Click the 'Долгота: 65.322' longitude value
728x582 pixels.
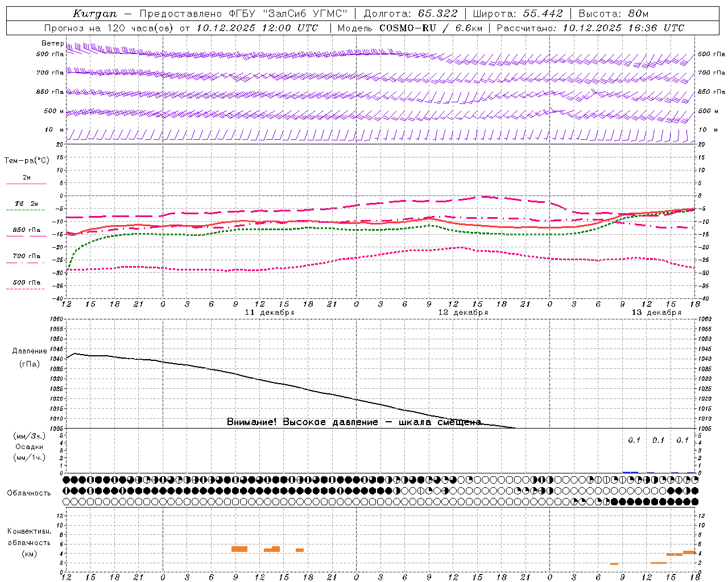(x=410, y=14)
